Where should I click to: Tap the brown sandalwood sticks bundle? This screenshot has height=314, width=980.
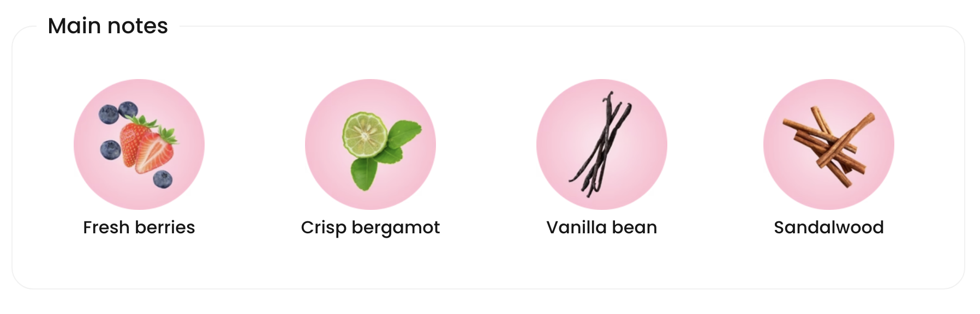click(x=828, y=146)
